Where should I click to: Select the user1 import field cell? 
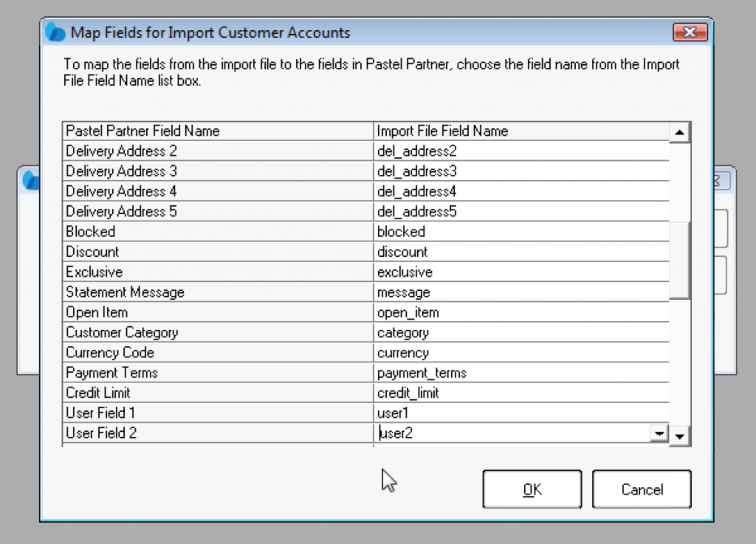pyautogui.click(x=521, y=413)
